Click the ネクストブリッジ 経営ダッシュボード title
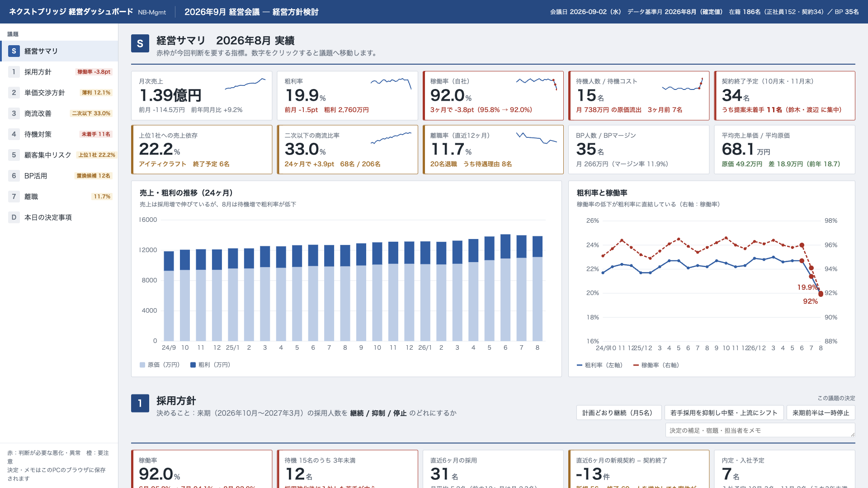This screenshot has height=488, width=868. 71,12
